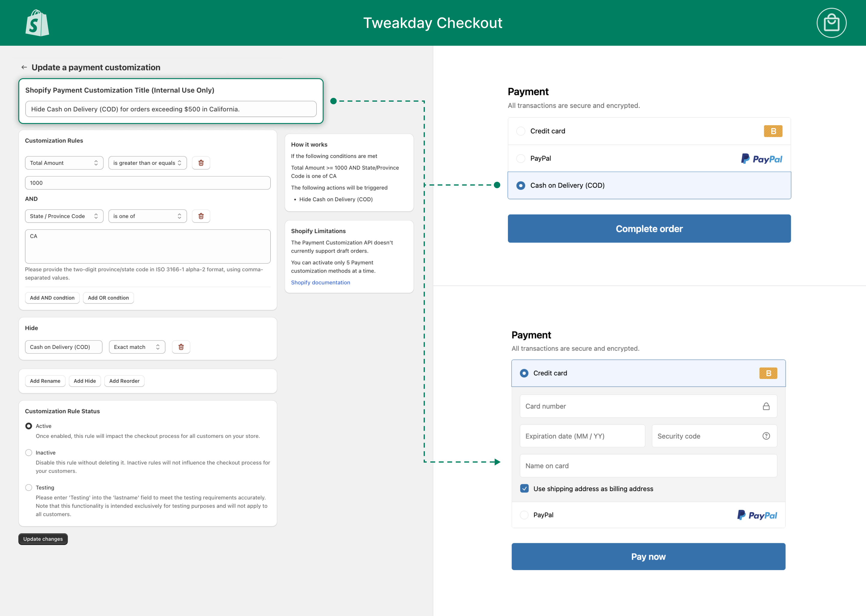Image resolution: width=866 pixels, height=616 pixels.
Task: Click the 'Hide Cash on Delivery (COD)' bullet text
Action: (336, 199)
